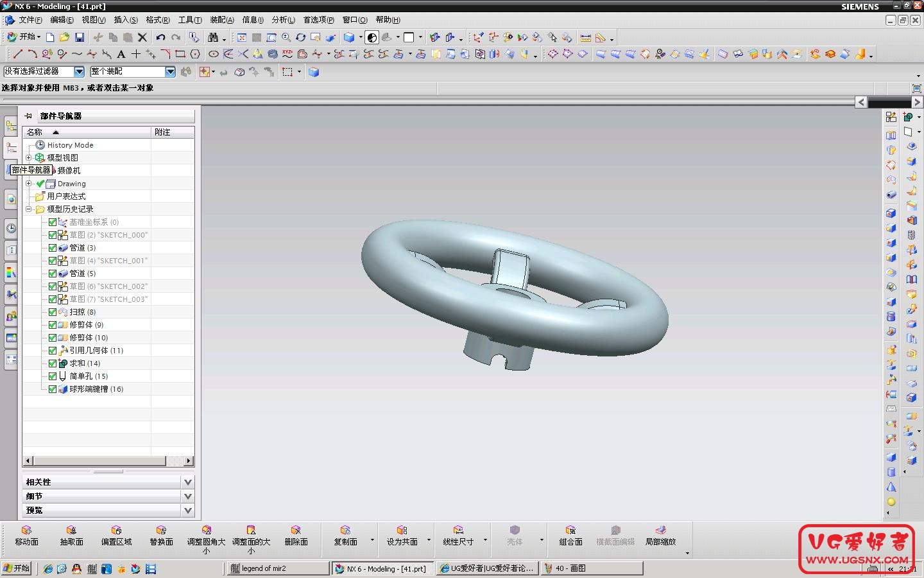Click the 名称 column header
Image resolution: width=924 pixels, height=578 pixels.
point(87,132)
